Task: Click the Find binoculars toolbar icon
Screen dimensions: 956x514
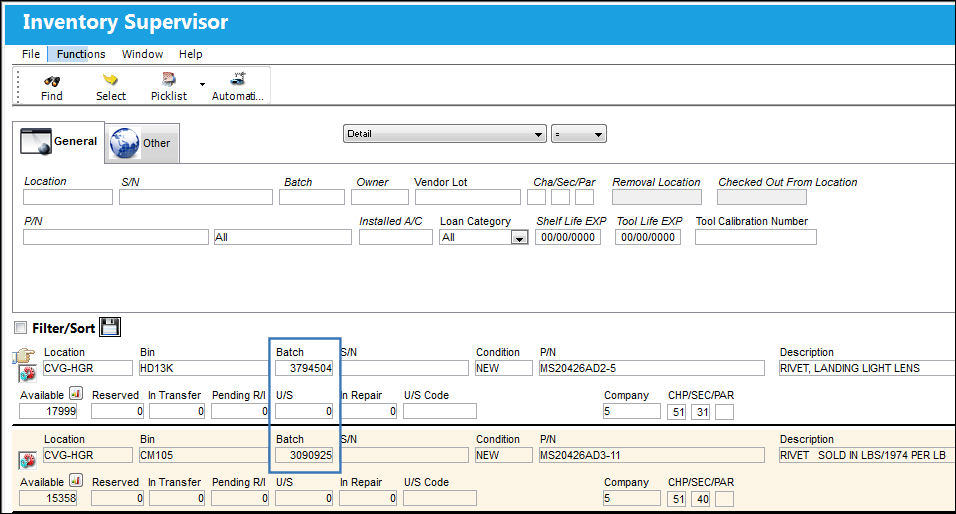Action: (x=52, y=80)
